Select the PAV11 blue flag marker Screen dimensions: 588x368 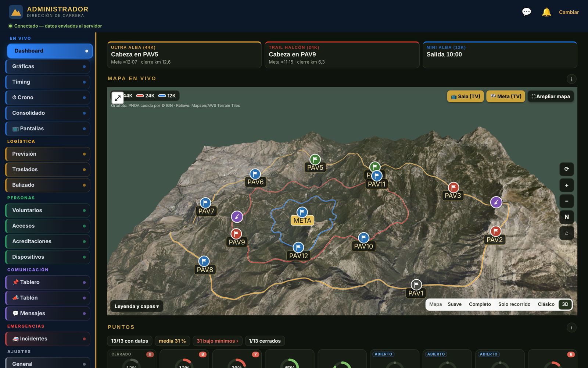point(377,176)
